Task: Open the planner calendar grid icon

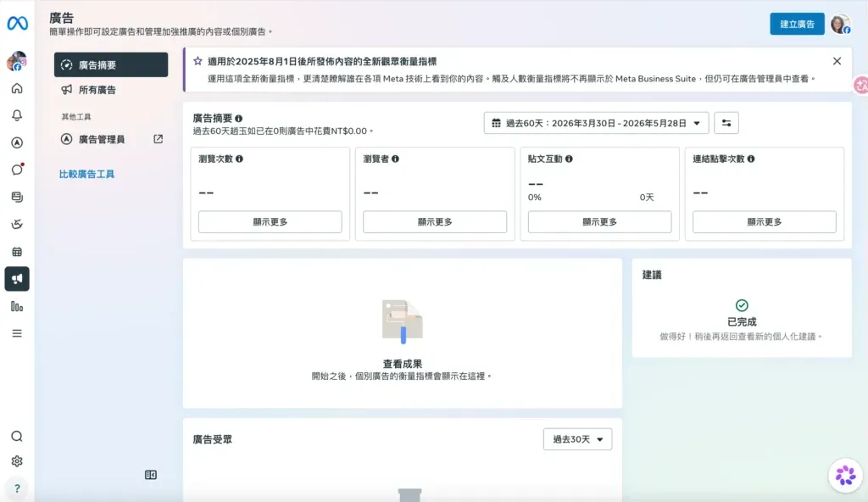Action: point(17,252)
